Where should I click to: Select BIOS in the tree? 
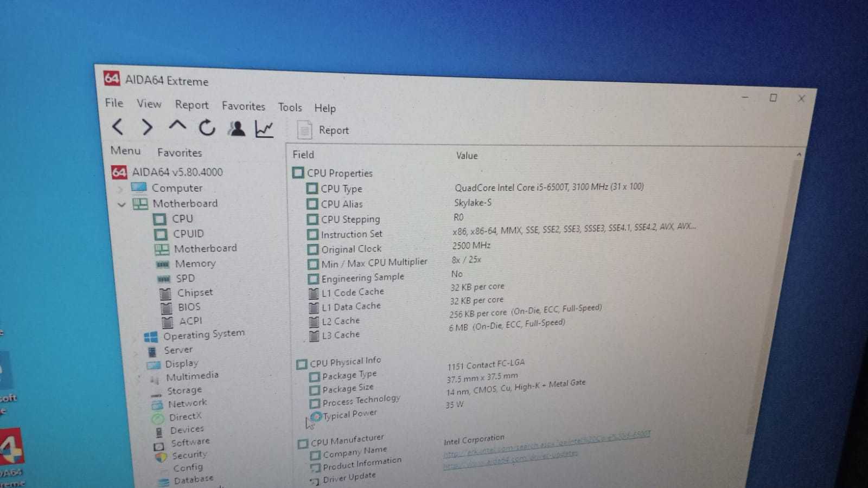[x=189, y=307]
